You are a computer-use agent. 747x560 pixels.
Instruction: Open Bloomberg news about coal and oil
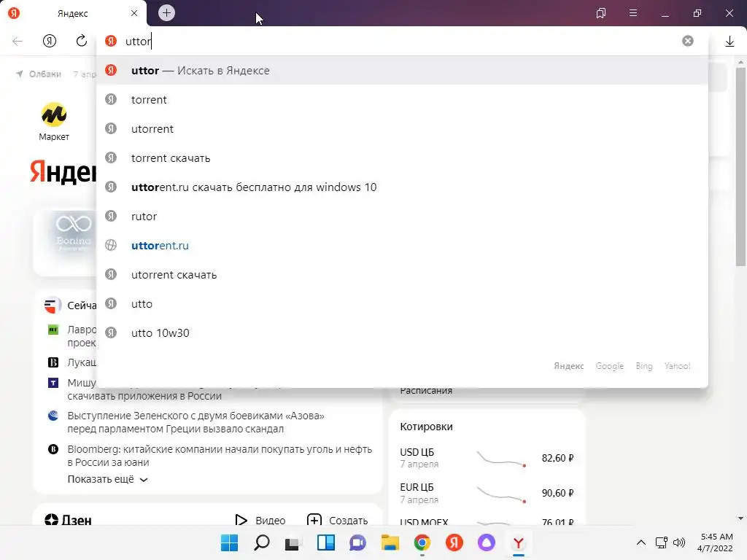220,456
